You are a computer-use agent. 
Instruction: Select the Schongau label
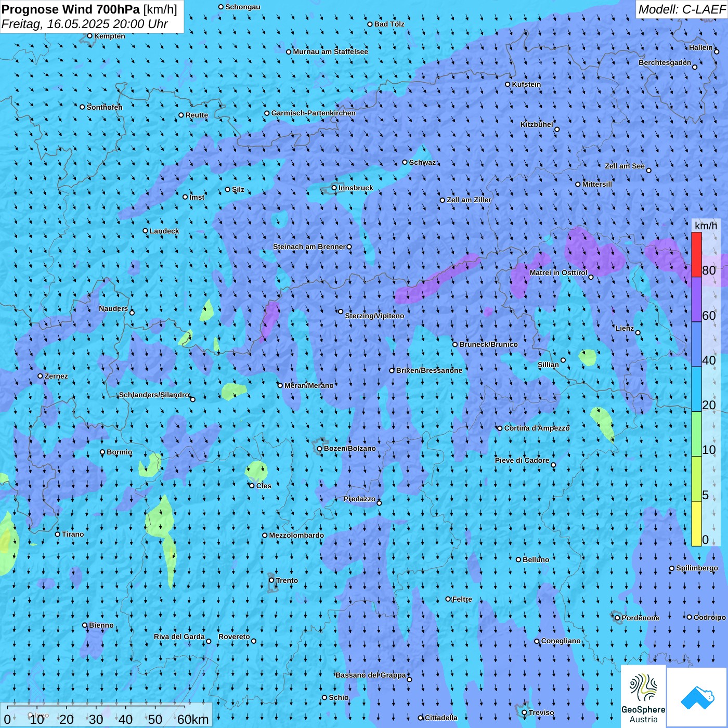click(x=243, y=7)
